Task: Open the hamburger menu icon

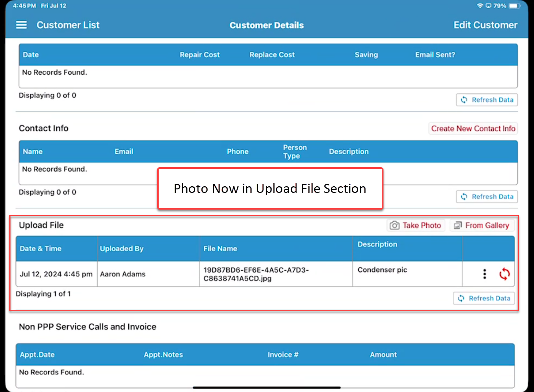Action: 21,25
